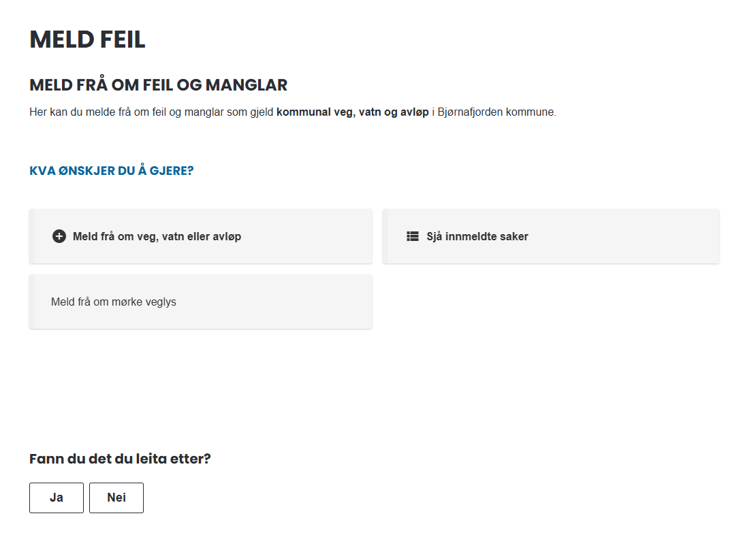
Task: Click the "MELD FEIL" page title
Action: tap(87, 39)
